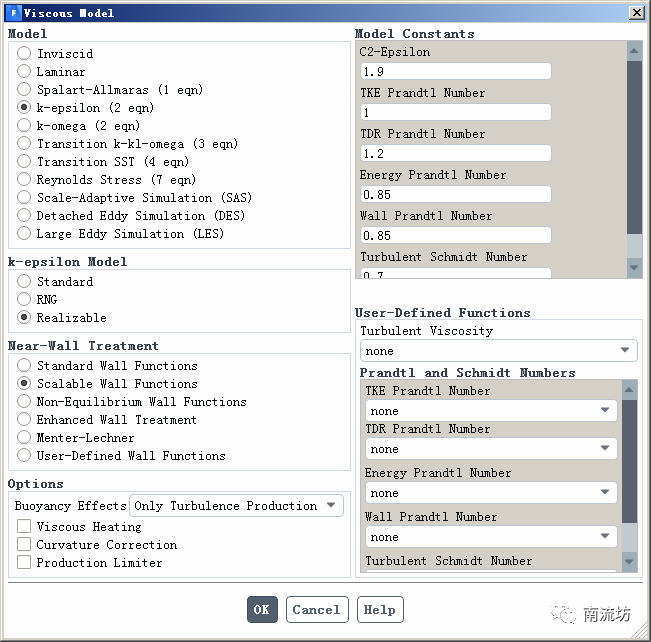Choose k-omega (2 eqn) model

coord(24,125)
